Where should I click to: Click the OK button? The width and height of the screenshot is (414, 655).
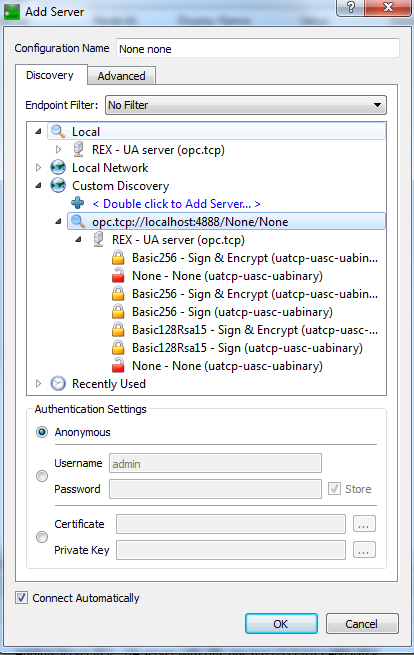(281, 624)
